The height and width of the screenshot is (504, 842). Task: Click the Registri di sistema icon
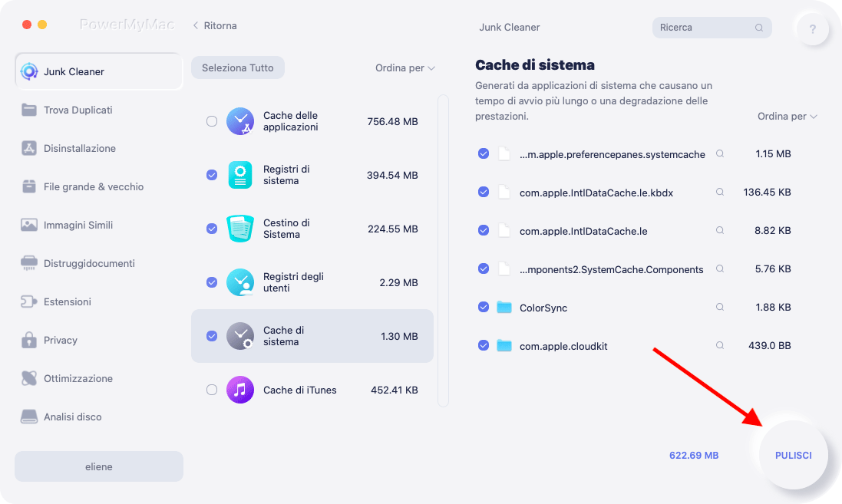tap(240, 175)
